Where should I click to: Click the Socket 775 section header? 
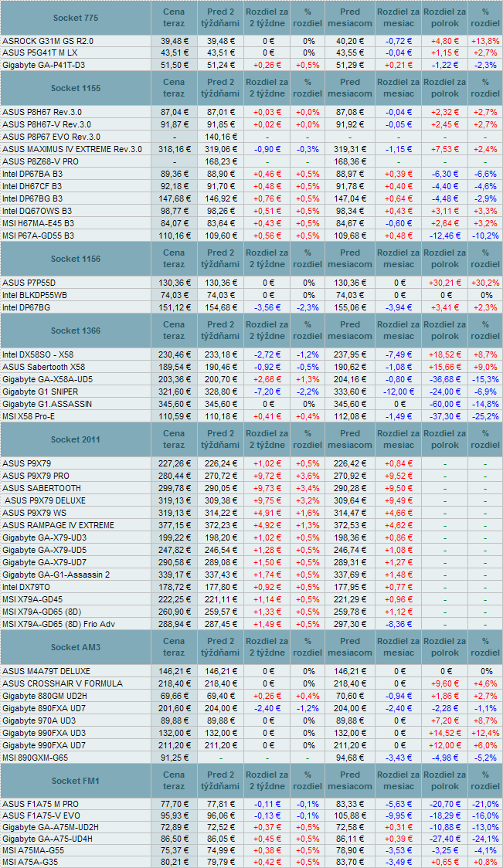coord(76,18)
